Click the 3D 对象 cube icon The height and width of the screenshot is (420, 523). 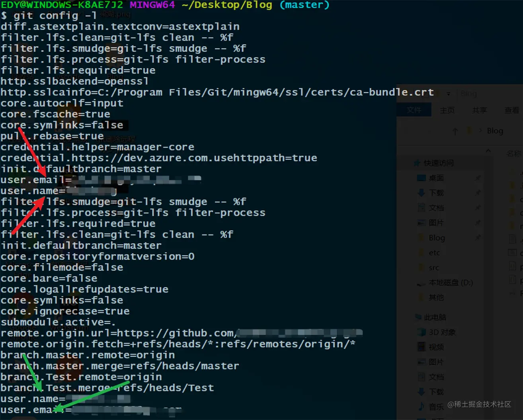click(x=422, y=332)
